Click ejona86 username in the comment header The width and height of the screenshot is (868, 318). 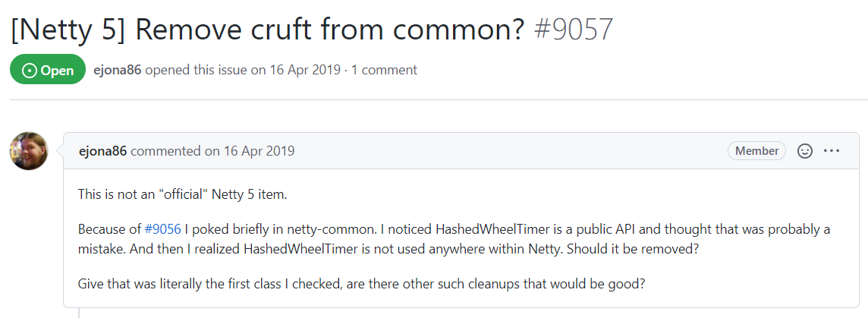(102, 151)
